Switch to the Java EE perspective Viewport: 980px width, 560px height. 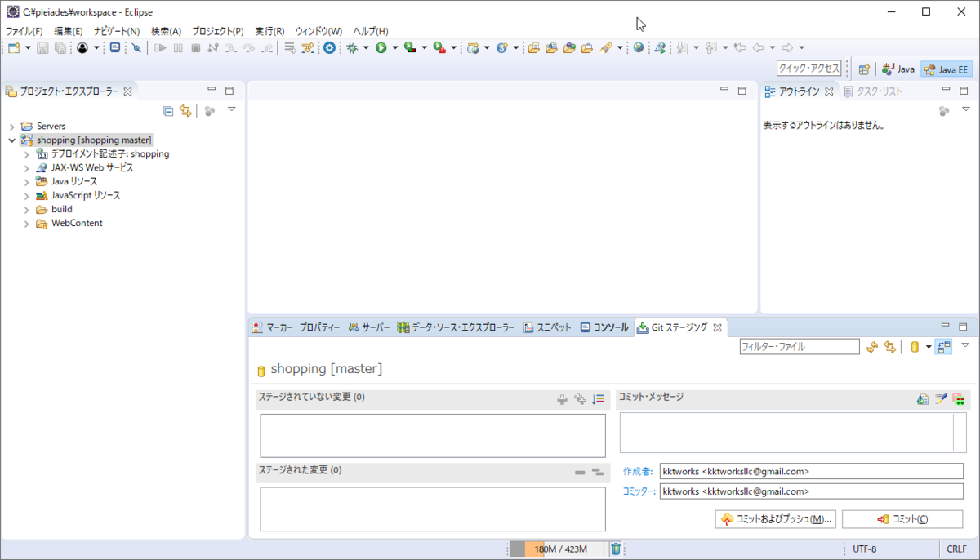[x=947, y=69]
